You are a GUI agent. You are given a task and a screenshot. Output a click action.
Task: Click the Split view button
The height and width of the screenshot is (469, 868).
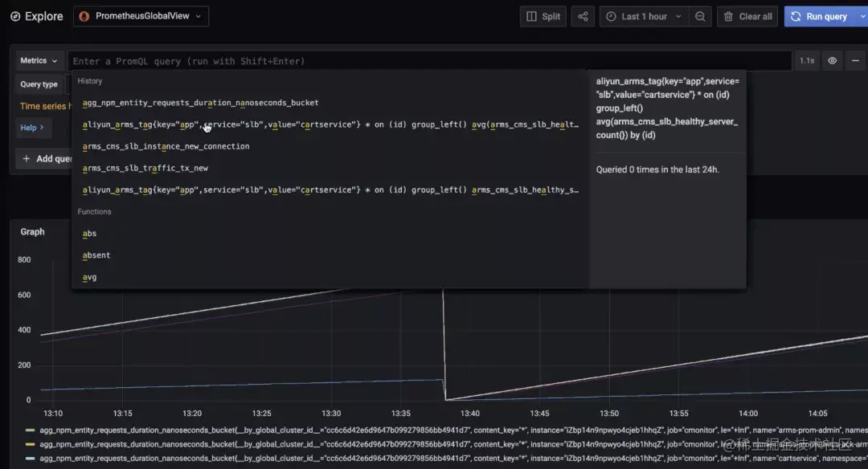click(542, 16)
